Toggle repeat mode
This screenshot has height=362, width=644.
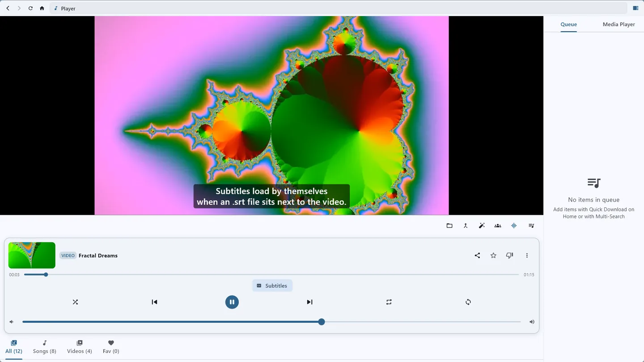(389, 302)
